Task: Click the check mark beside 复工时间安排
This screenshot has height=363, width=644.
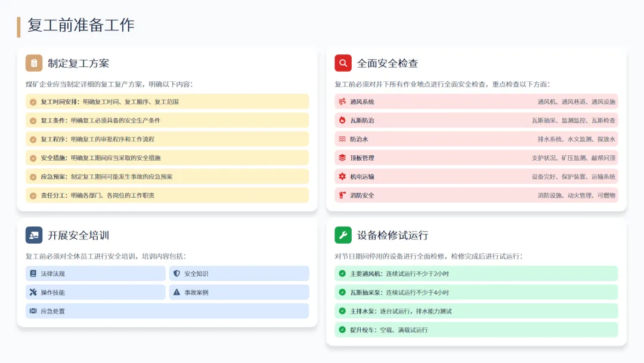Action: point(33,102)
